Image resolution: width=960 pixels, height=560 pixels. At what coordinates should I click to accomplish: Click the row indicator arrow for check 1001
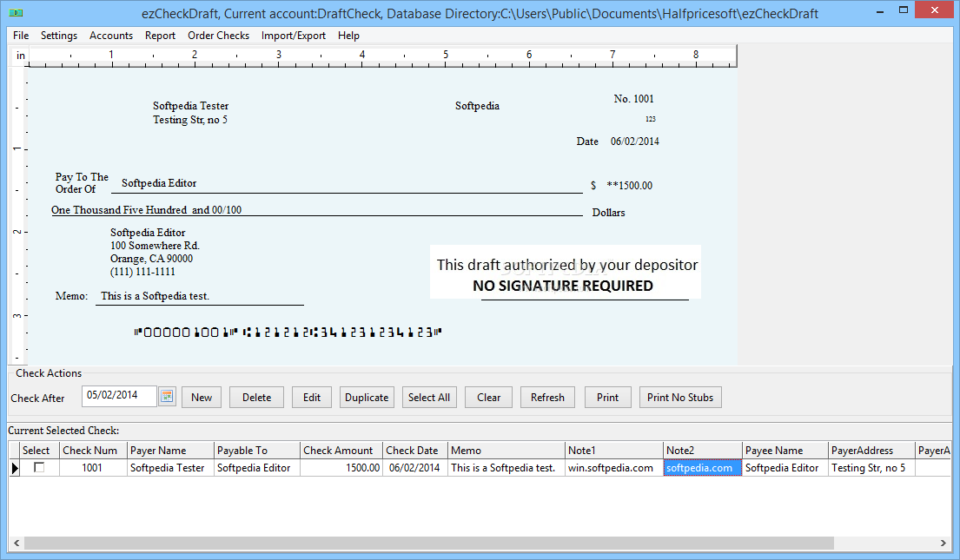pyautogui.click(x=15, y=468)
